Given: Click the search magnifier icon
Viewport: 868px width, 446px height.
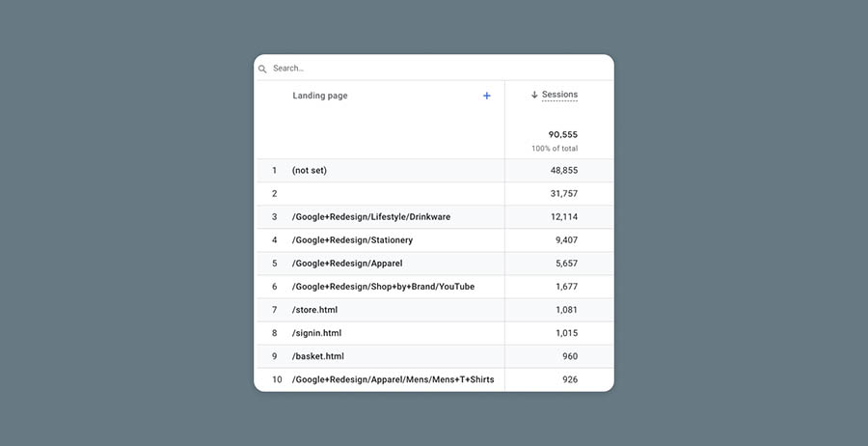Looking at the screenshot, I should [262, 70].
